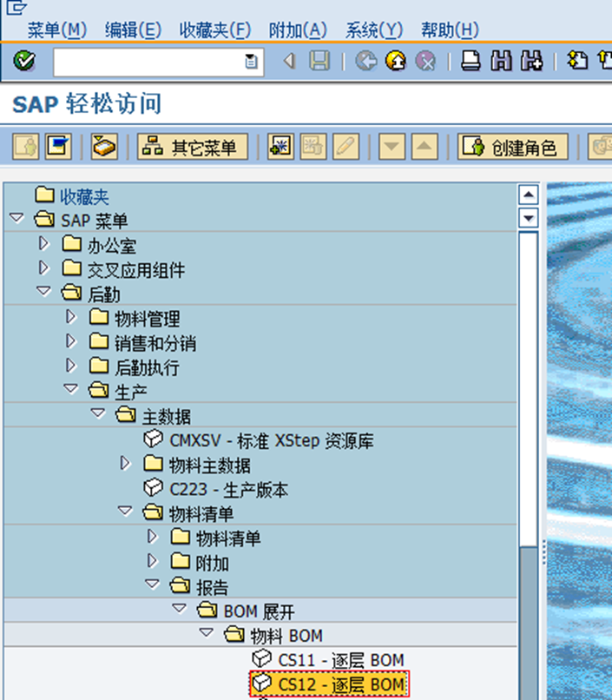Expand the 交叉应用组件 folder
Viewport: 612px width, 700px height.
pos(43,267)
